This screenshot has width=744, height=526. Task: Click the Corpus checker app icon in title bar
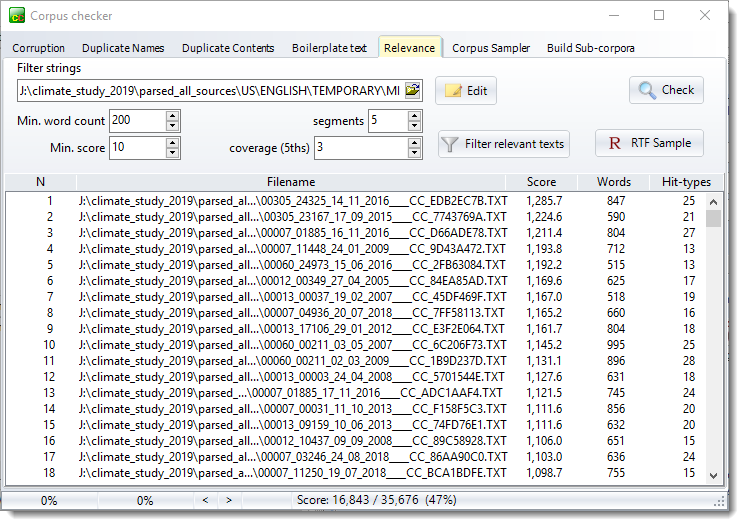(16, 16)
